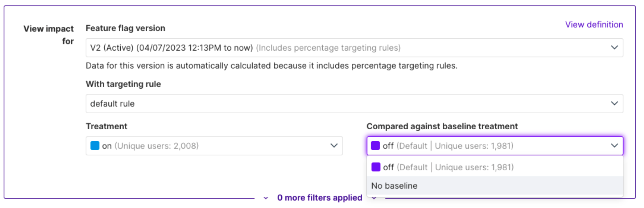Click the chevron arrow in the Treatment field
The image size is (644, 208).
(x=334, y=146)
